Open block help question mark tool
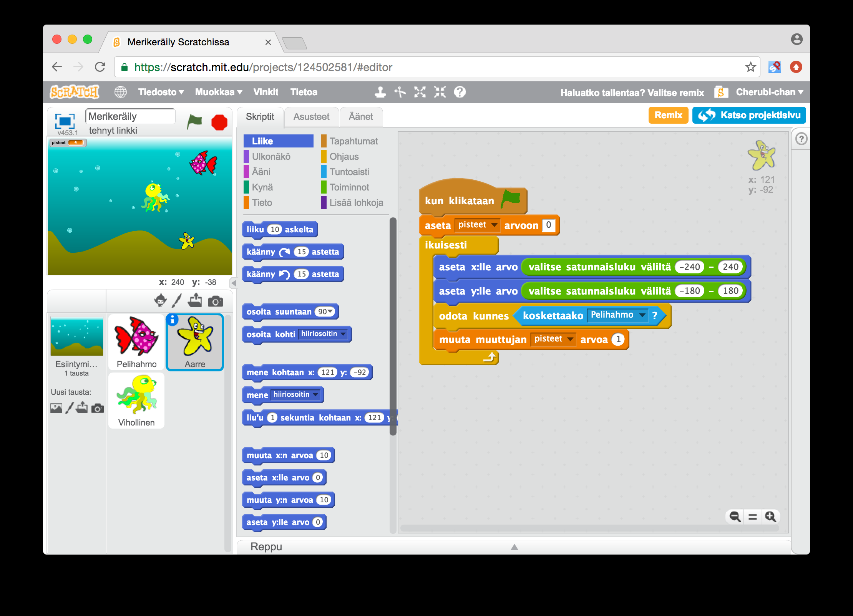853x616 pixels. (x=460, y=92)
